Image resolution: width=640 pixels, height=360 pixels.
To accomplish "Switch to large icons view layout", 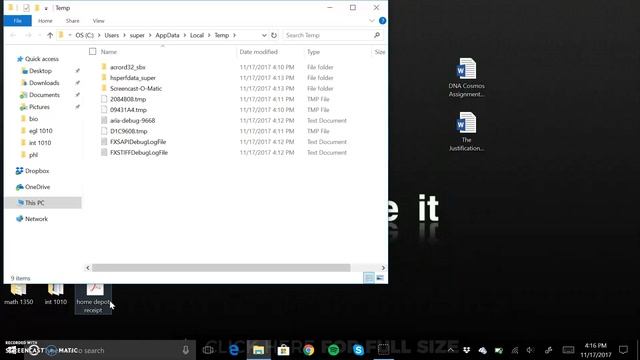I will (x=380, y=278).
